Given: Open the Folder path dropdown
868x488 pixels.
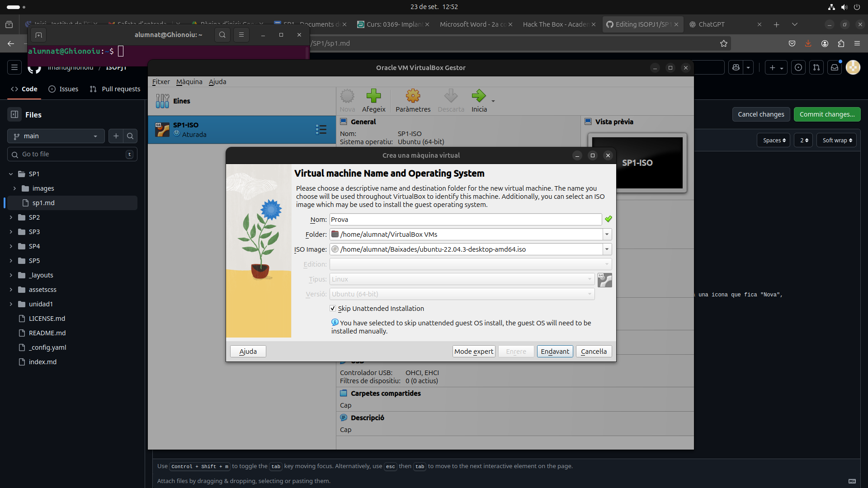Looking at the screenshot, I should [607, 235].
